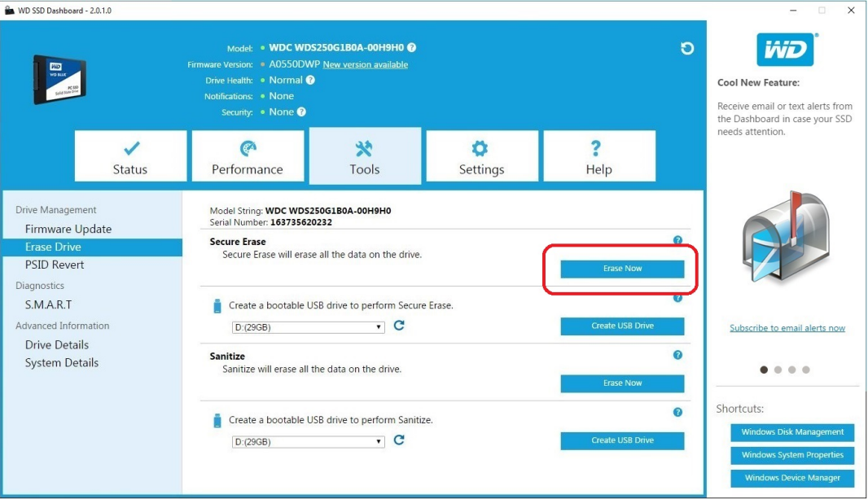
Task: Click the refresh icon in the top right corner
Action: (688, 49)
